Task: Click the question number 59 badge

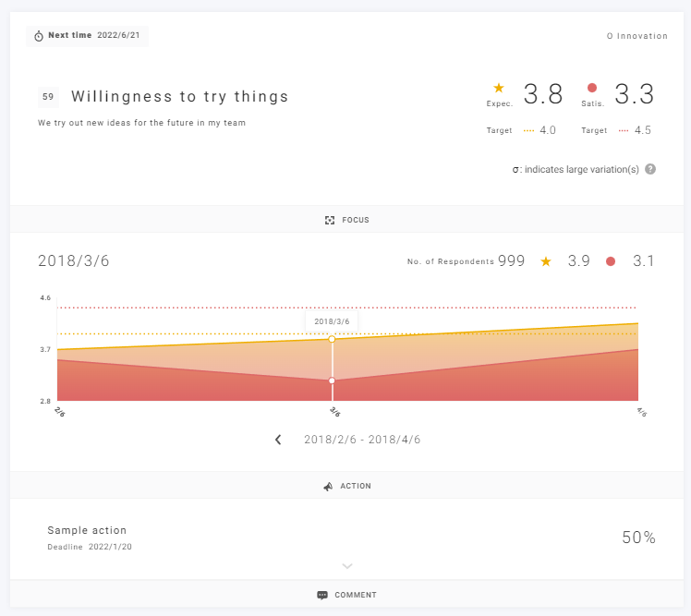Action: (x=48, y=96)
